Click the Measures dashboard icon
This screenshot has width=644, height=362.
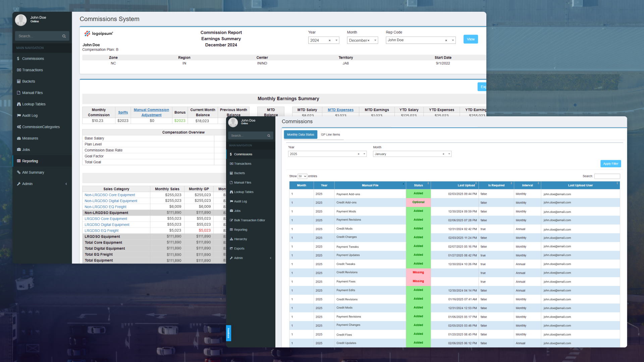(19, 138)
